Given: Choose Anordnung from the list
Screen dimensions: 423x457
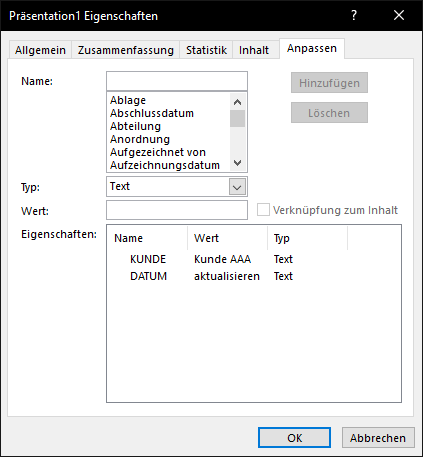Looking at the screenshot, I should click(x=169, y=139).
